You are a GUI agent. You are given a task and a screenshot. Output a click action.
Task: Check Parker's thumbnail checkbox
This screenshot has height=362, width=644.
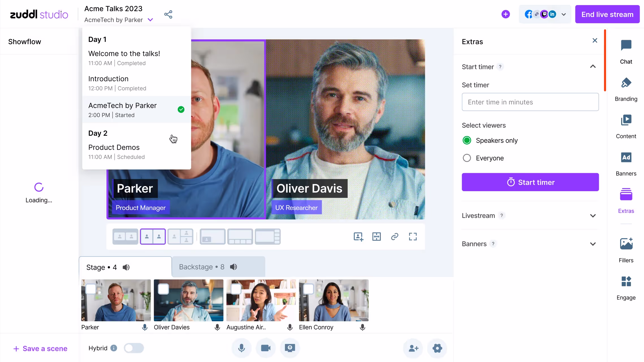point(91,289)
